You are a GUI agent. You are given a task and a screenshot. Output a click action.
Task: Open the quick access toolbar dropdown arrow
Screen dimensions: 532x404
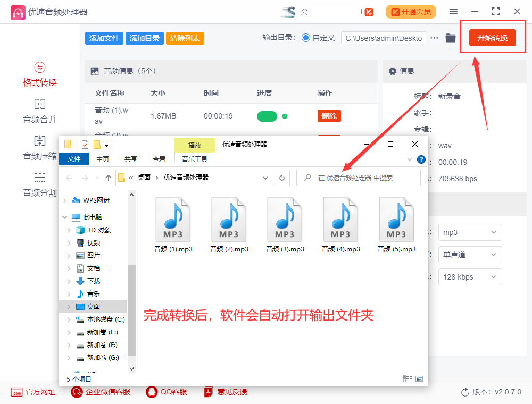106,145
